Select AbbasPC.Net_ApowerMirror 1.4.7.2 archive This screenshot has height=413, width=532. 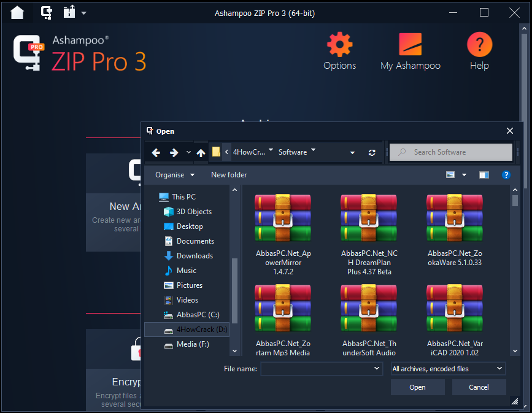point(283,234)
